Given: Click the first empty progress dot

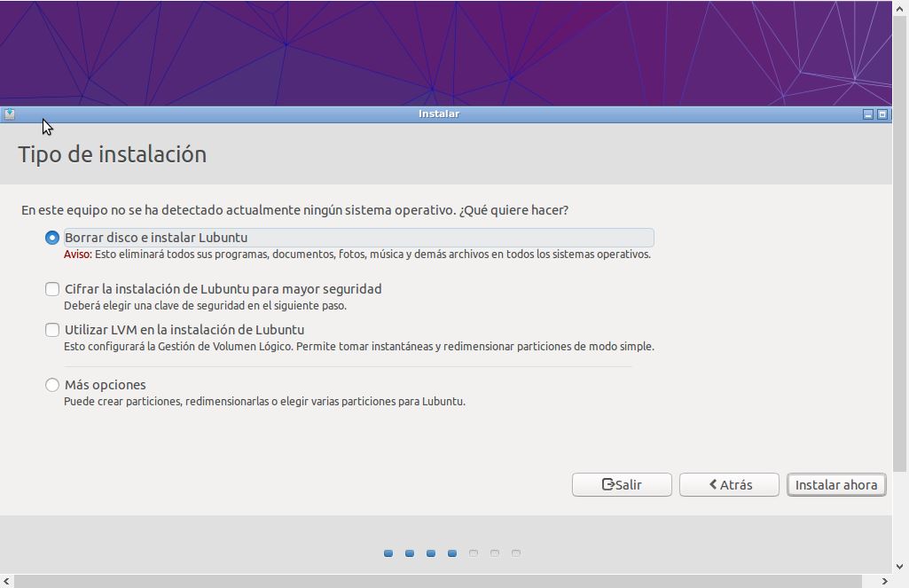Looking at the screenshot, I should pyautogui.click(x=474, y=553).
